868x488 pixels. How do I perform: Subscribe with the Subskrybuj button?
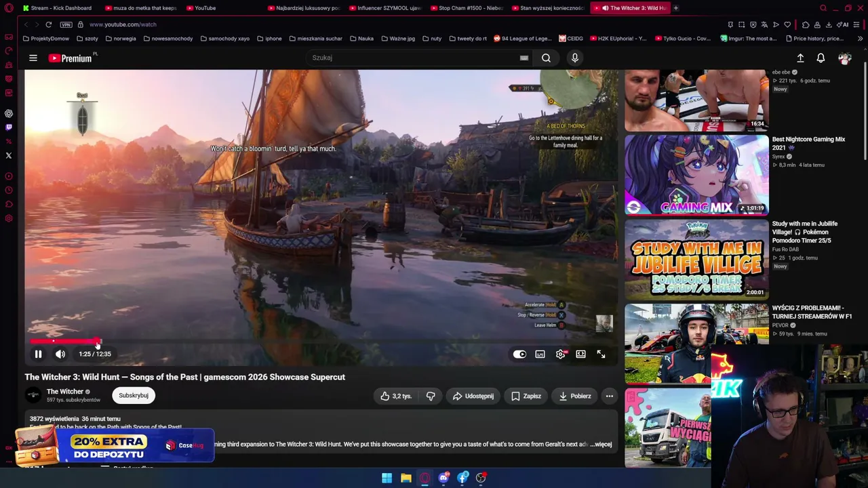pos(134,395)
